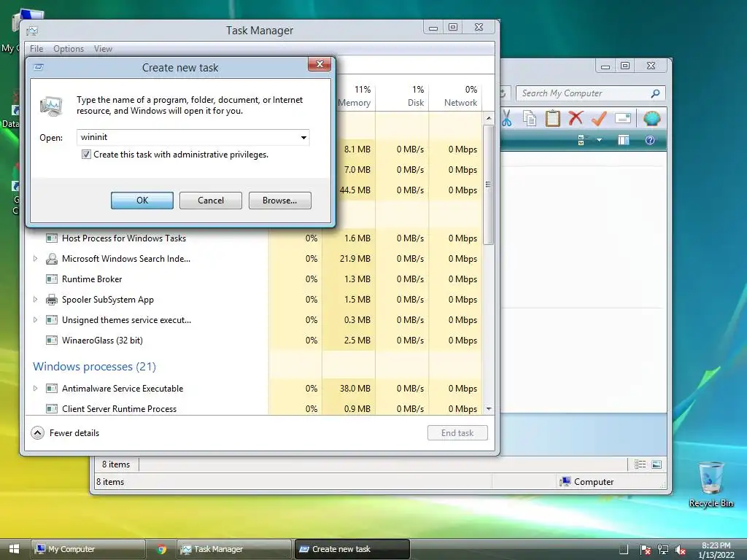Click Cancel in Create new task dialog
The height and width of the screenshot is (560, 747).
pyautogui.click(x=211, y=201)
